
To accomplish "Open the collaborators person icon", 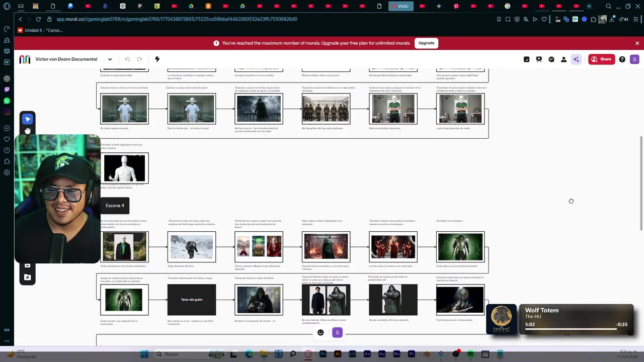I will click(563, 59).
